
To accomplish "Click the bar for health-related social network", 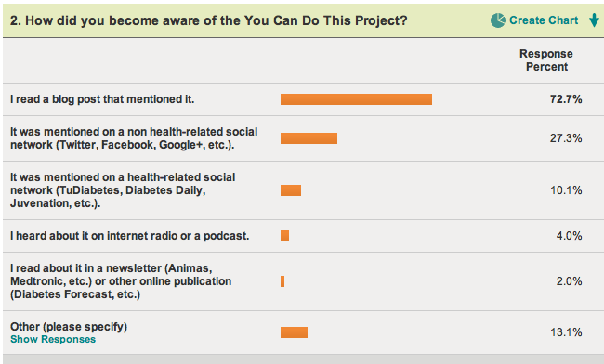I will coord(291,190).
